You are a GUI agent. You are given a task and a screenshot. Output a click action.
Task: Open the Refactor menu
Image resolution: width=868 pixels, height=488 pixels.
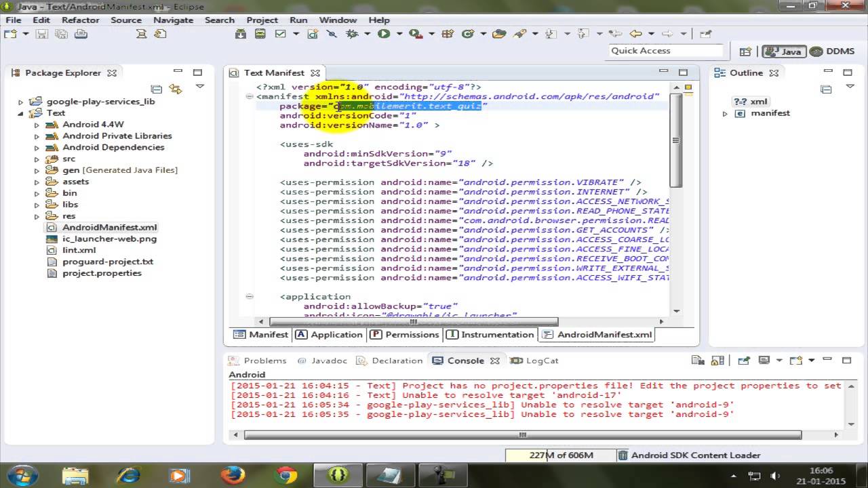(x=81, y=20)
